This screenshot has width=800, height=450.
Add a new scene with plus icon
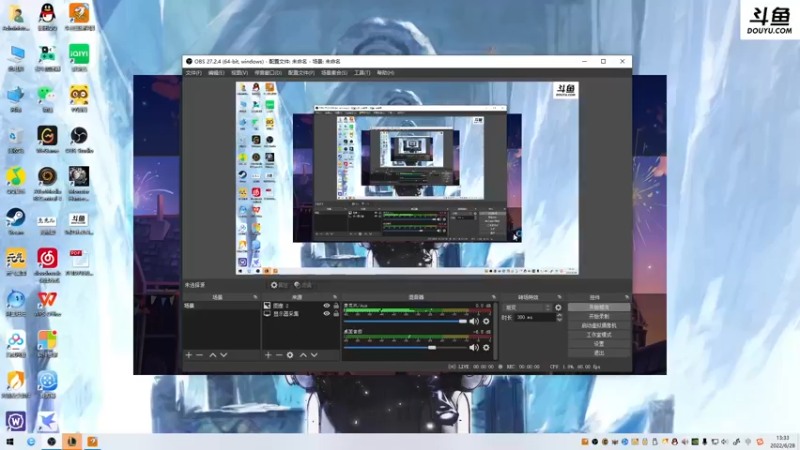[x=189, y=355]
